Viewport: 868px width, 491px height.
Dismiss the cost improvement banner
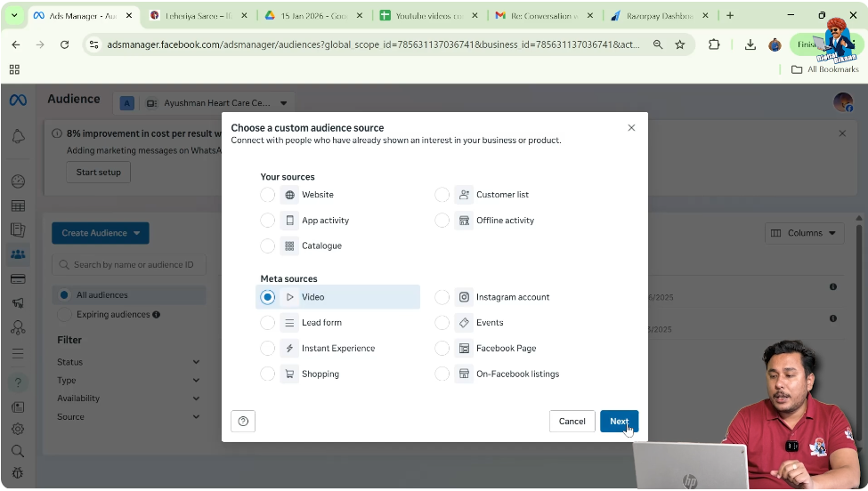click(x=842, y=133)
